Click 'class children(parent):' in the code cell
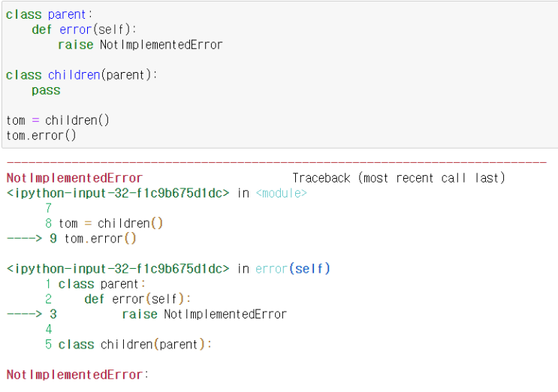Screen dimensions: 558x392 (82, 75)
